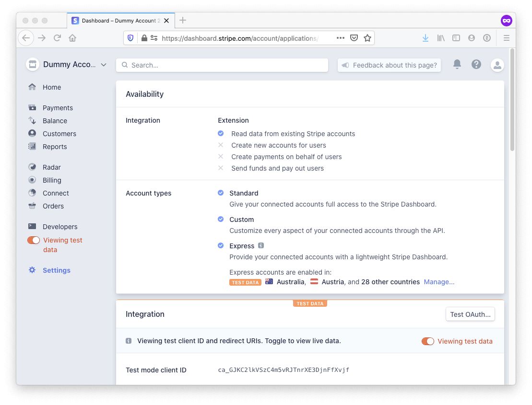This screenshot has height=405, width=532.
Task: Open the help question mark icon
Action: 476,65
